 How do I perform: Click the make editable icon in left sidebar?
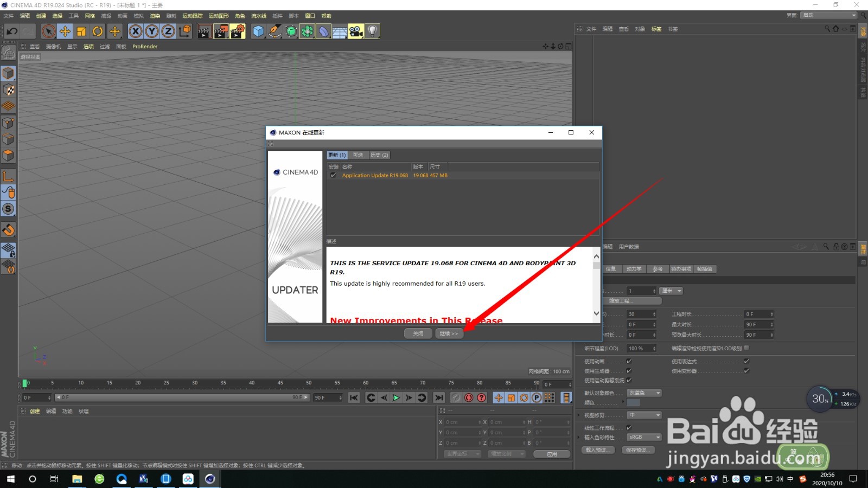click(x=8, y=52)
